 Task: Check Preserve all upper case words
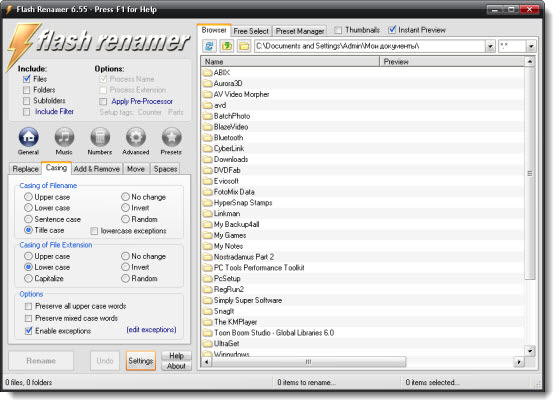(x=28, y=306)
